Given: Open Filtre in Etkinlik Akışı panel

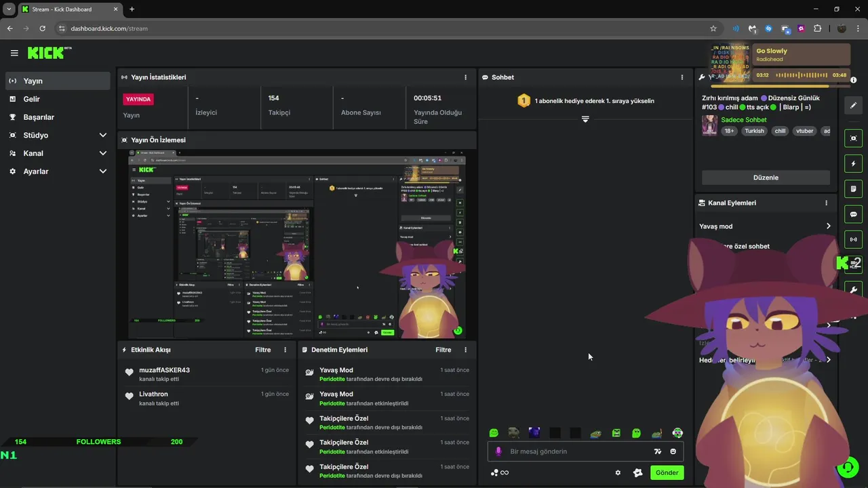Looking at the screenshot, I should 263,350.
